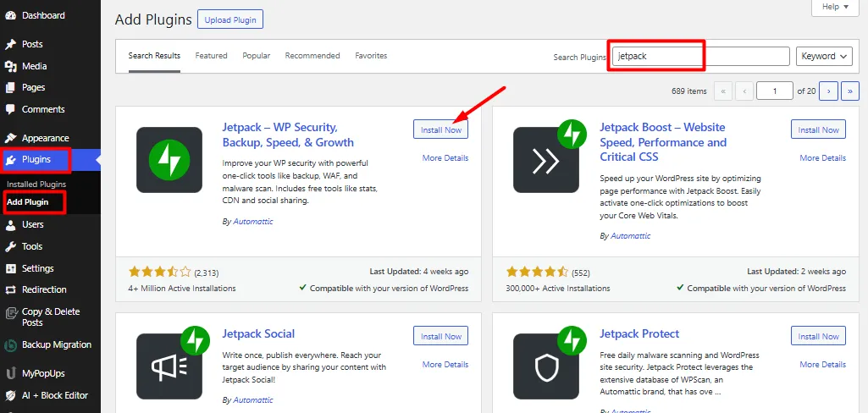
Task: Click the Jetpack Social megaphone logo
Action: coord(169,366)
